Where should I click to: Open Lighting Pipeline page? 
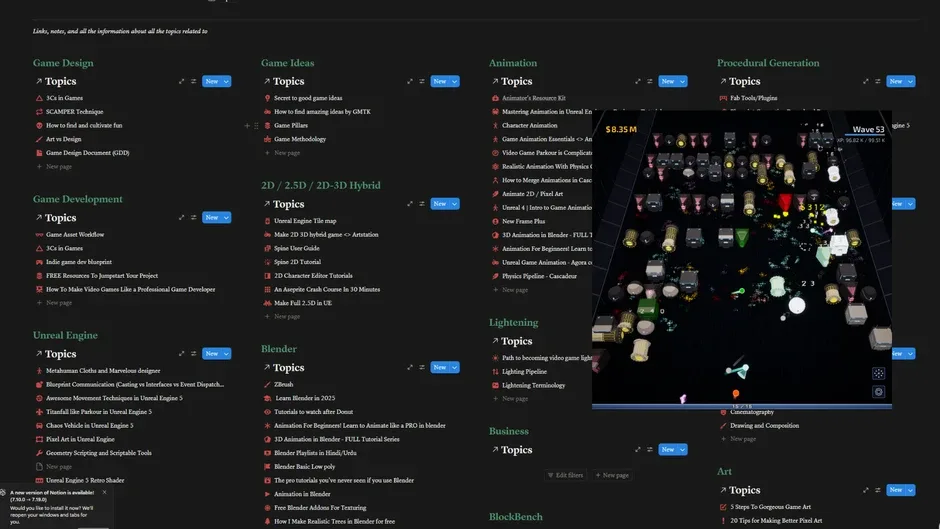(x=525, y=372)
